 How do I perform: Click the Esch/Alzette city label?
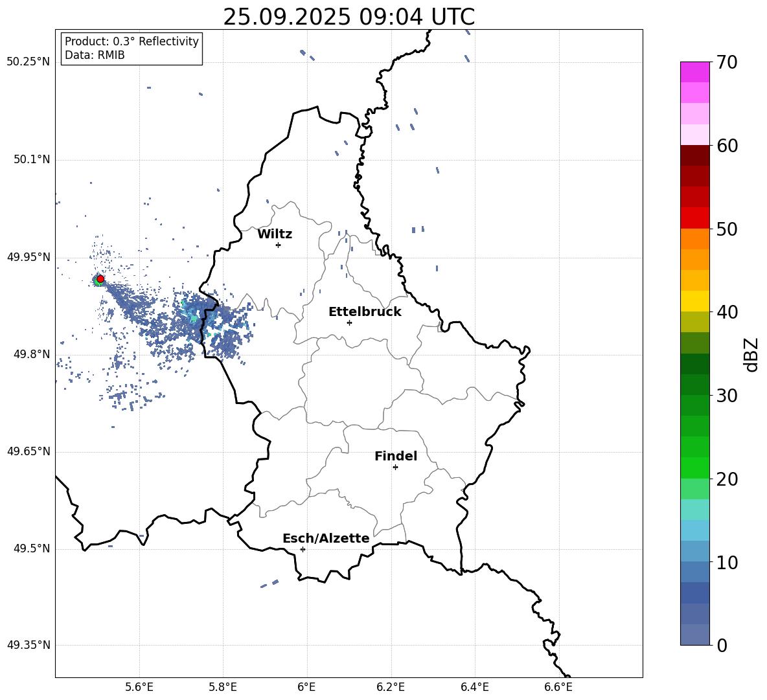(x=326, y=538)
